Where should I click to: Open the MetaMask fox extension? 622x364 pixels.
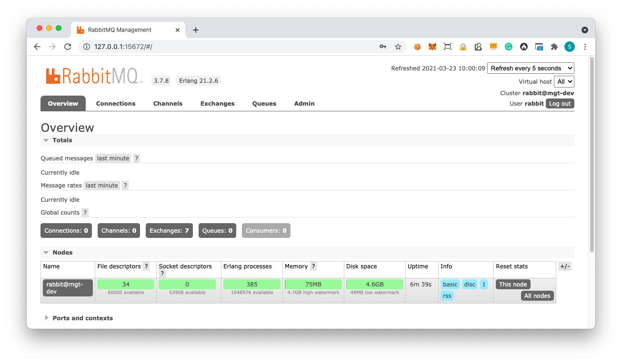pos(432,47)
